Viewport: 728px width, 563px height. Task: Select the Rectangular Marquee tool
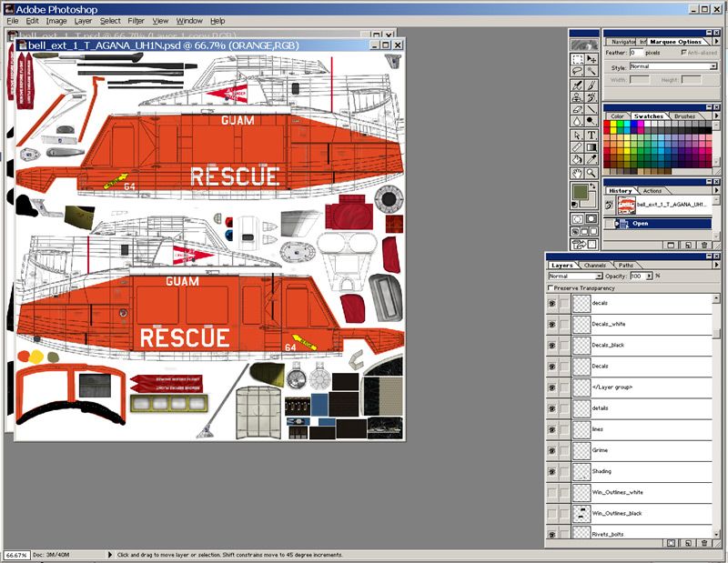577,59
